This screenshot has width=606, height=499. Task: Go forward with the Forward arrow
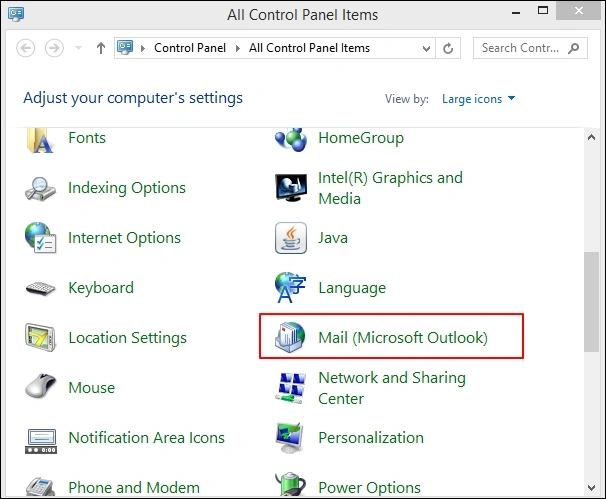point(54,48)
